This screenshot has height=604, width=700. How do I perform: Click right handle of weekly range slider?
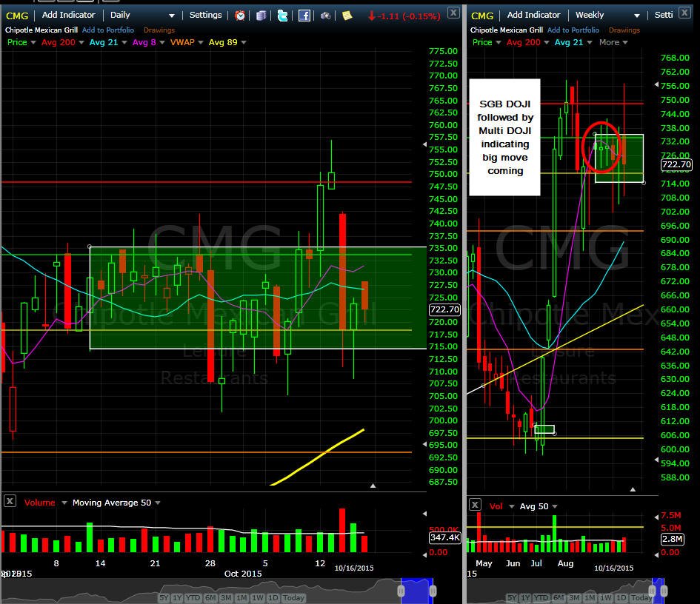[x=664, y=591]
